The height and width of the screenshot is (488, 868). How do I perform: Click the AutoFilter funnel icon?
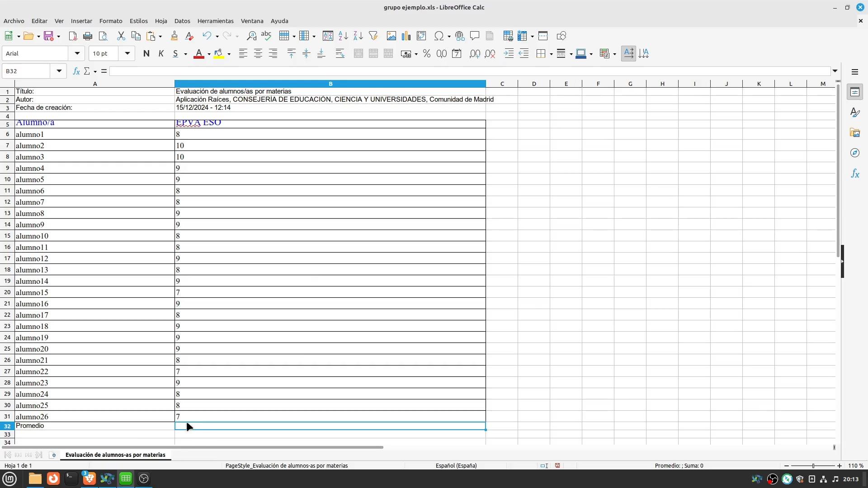click(373, 36)
